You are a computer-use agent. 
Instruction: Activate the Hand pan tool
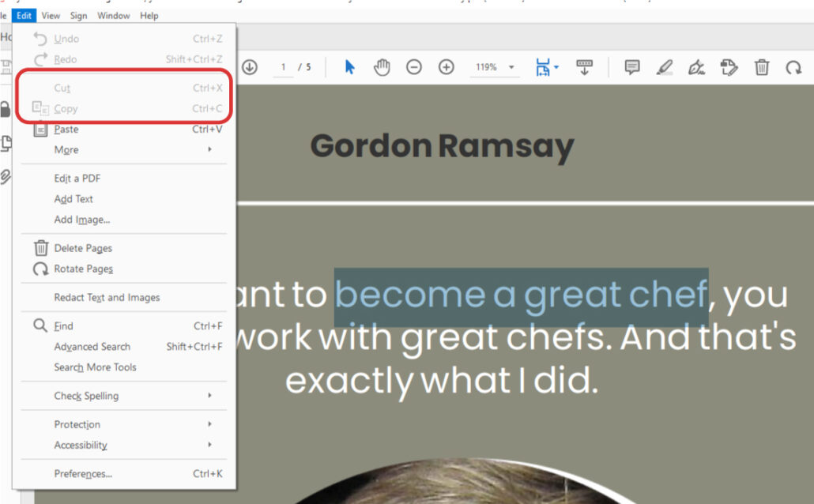[x=382, y=67]
